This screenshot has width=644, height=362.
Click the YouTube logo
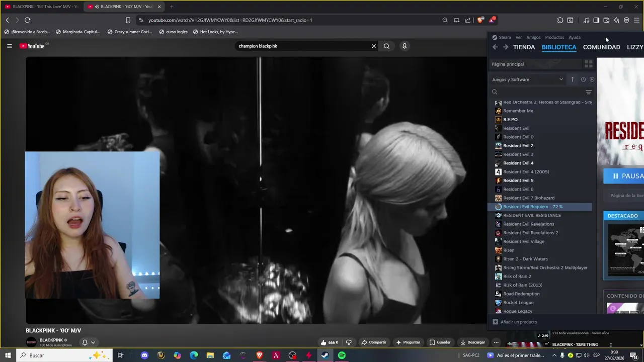33,46
